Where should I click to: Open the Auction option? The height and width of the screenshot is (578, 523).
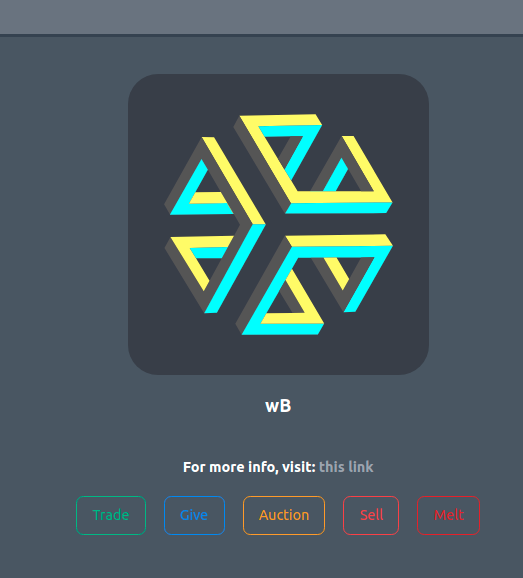[x=284, y=515]
